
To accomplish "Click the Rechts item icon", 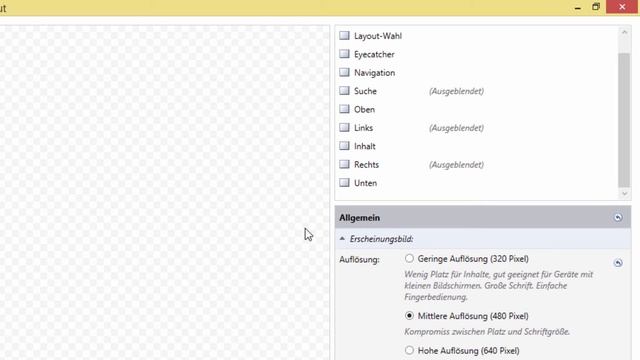I will tap(344, 164).
